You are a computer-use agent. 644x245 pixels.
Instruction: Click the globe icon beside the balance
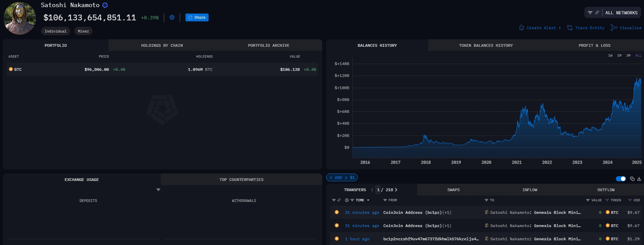pyautogui.click(x=172, y=17)
